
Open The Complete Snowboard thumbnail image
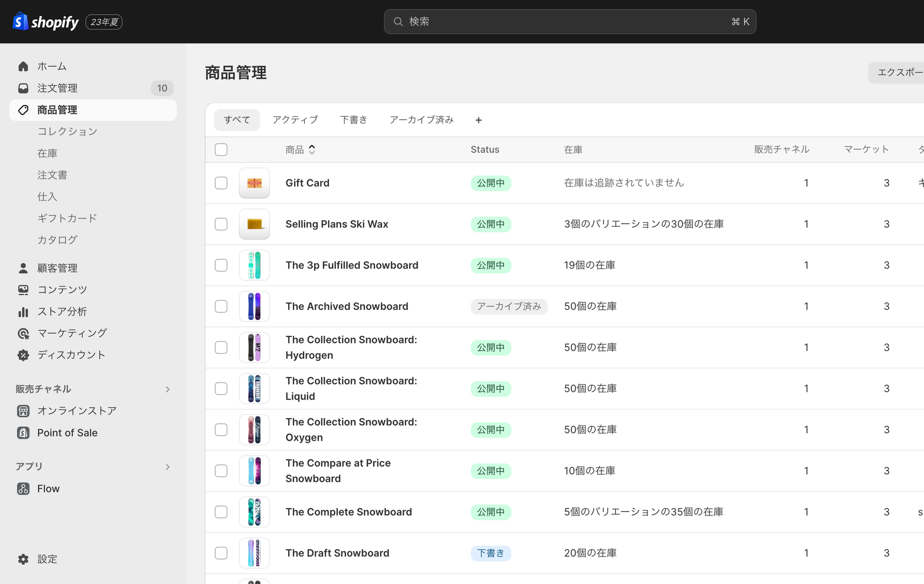pyautogui.click(x=255, y=512)
